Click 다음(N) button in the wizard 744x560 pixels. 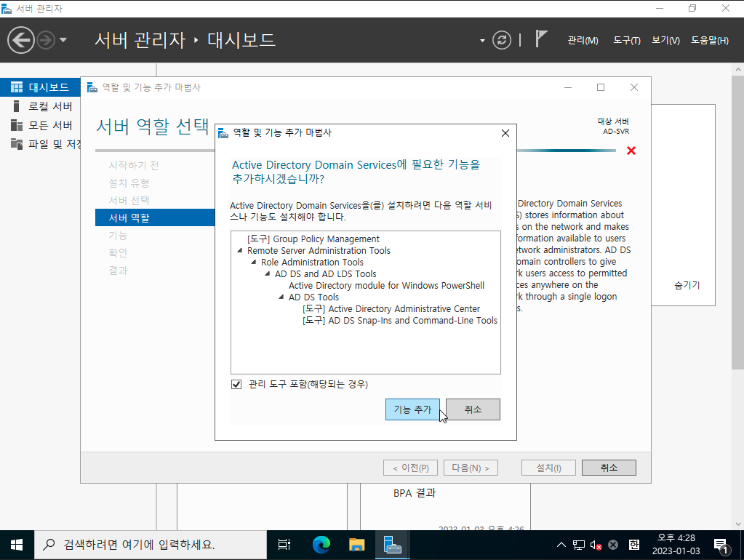pos(471,468)
